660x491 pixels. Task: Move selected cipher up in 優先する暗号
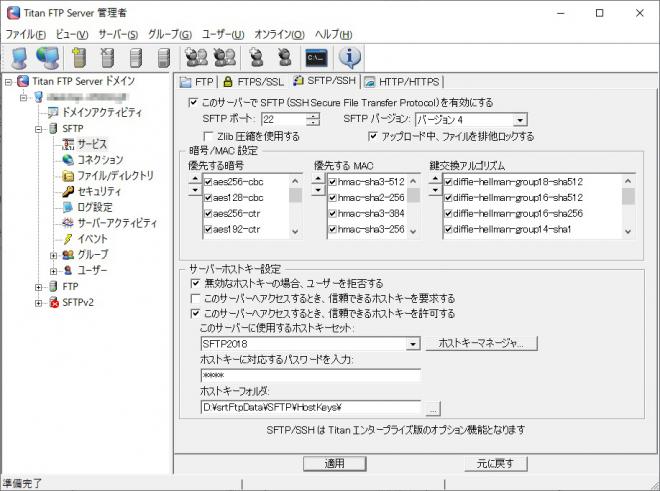pos(194,179)
